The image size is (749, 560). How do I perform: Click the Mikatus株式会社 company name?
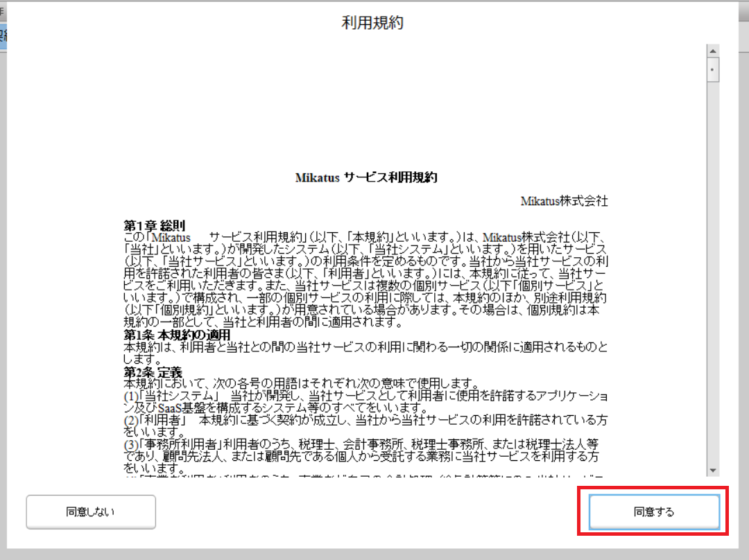(x=564, y=201)
